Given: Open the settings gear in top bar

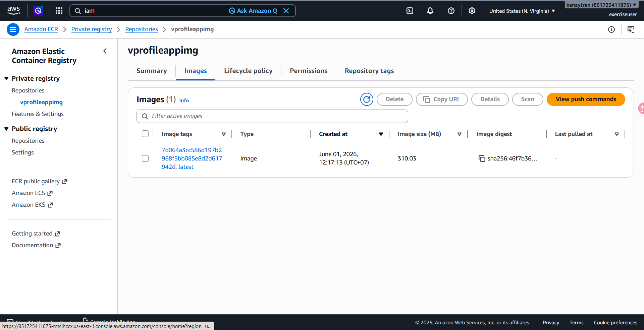Looking at the screenshot, I should (x=472, y=11).
